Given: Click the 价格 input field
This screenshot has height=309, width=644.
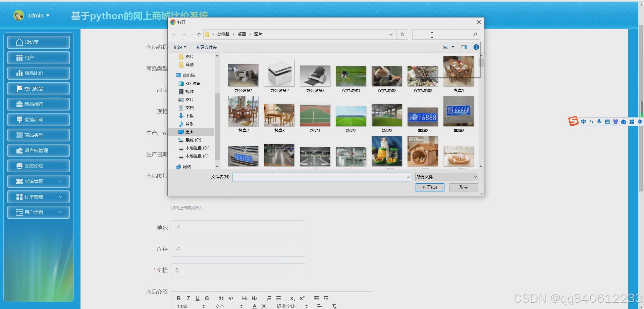Looking at the screenshot, I should 238,271.
